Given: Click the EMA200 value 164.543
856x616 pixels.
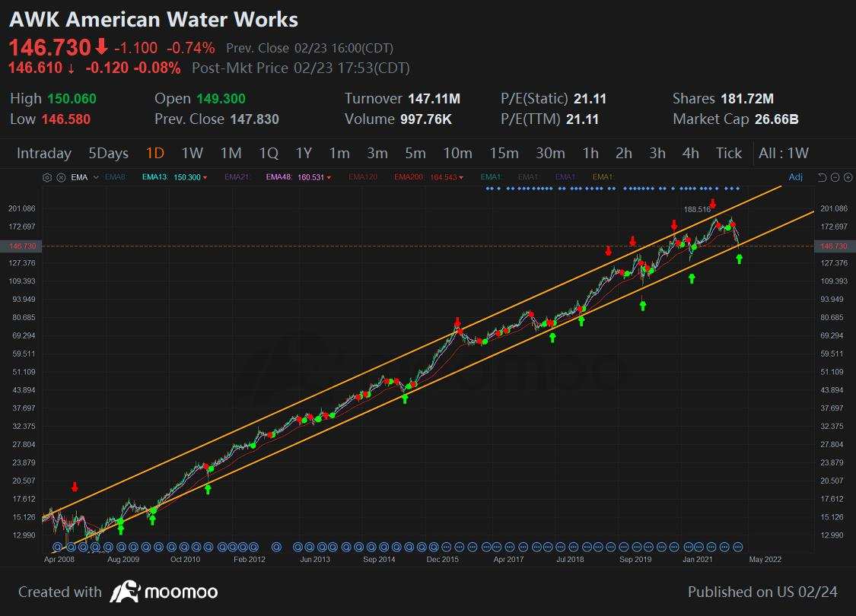Looking at the screenshot, I should pyautogui.click(x=444, y=177).
